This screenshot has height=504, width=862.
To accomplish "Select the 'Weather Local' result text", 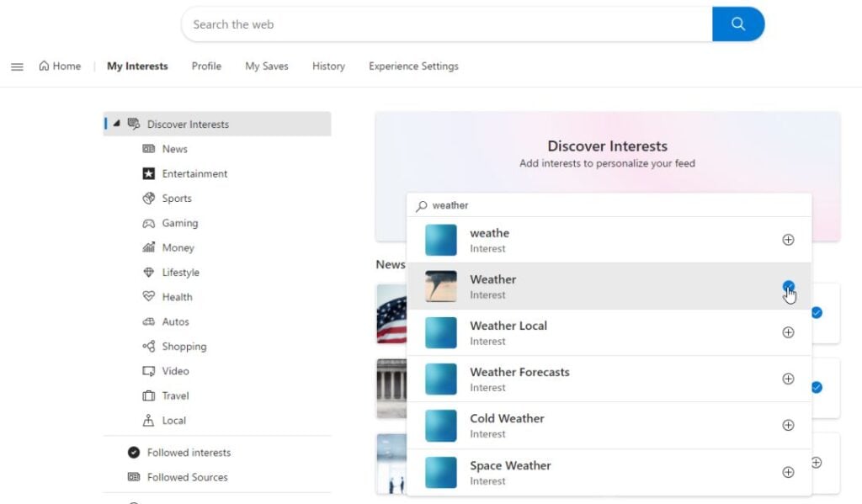I will click(508, 326).
